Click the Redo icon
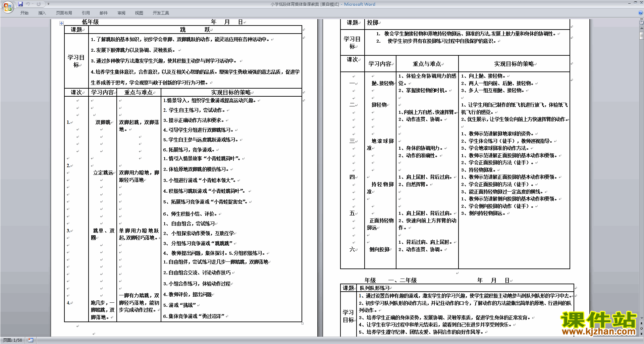Screen dimensions: 644x344 pos(39,4)
